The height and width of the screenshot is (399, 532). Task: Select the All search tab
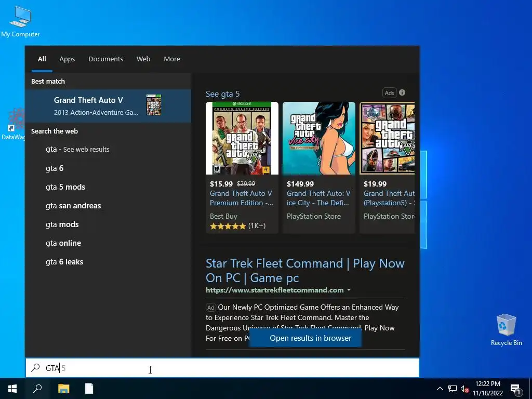(x=42, y=59)
